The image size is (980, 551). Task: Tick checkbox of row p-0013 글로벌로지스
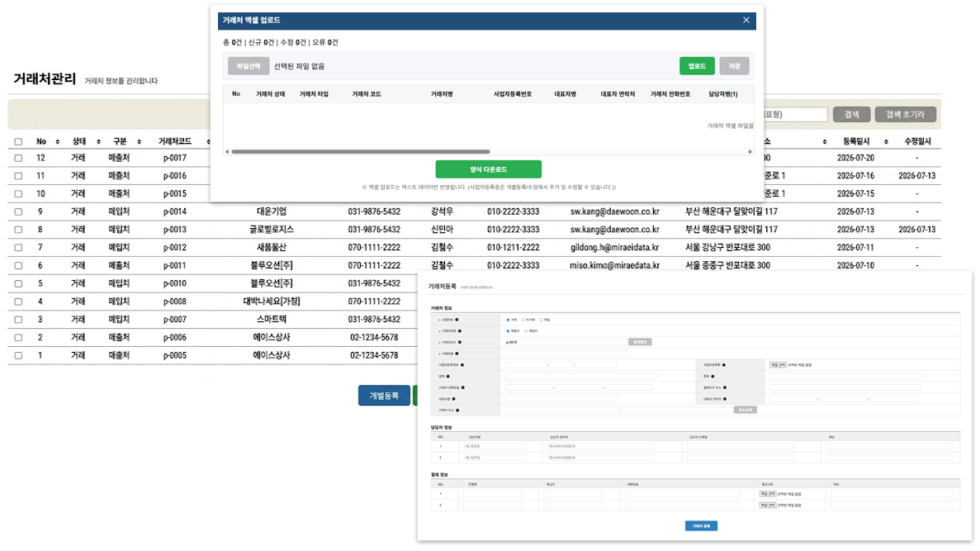[x=18, y=230]
